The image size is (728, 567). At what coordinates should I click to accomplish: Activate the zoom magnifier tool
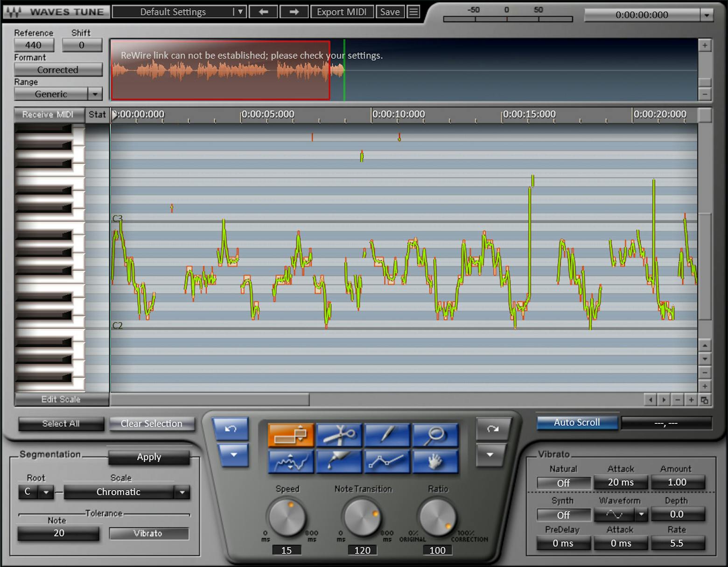click(x=435, y=435)
